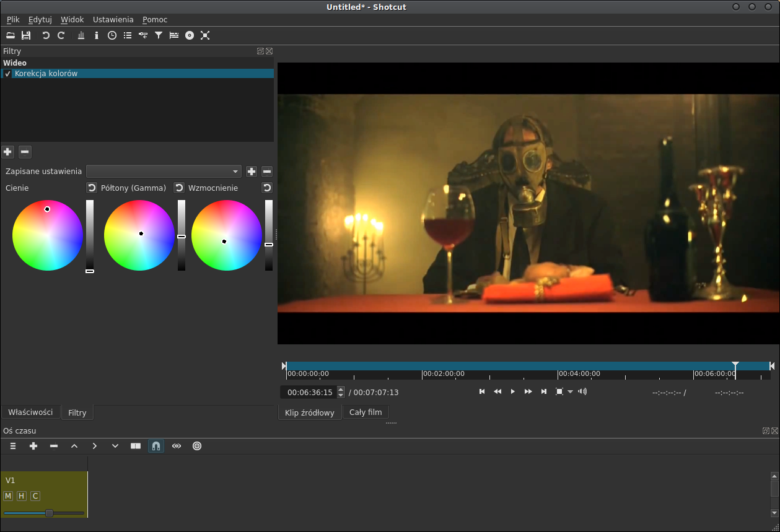The height and width of the screenshot is (532, 780).
Task: Open the Pomoc menu
Action: pos(155,20)
